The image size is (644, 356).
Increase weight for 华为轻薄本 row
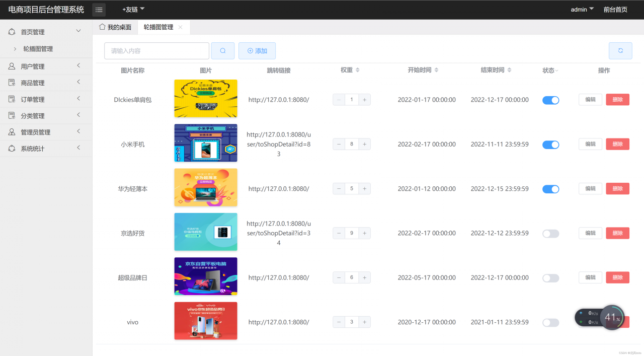point(364,189)
